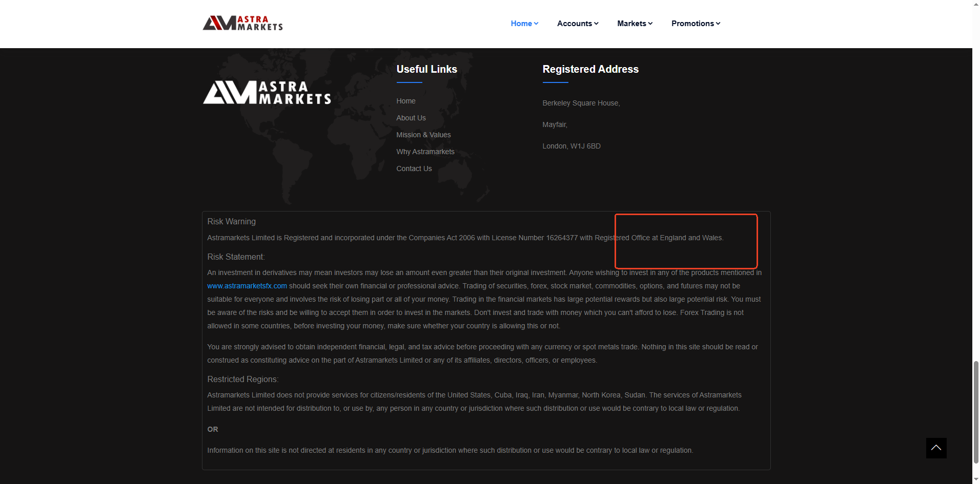
Task: Go to Mission & Values page
Action: pos(423,135)
